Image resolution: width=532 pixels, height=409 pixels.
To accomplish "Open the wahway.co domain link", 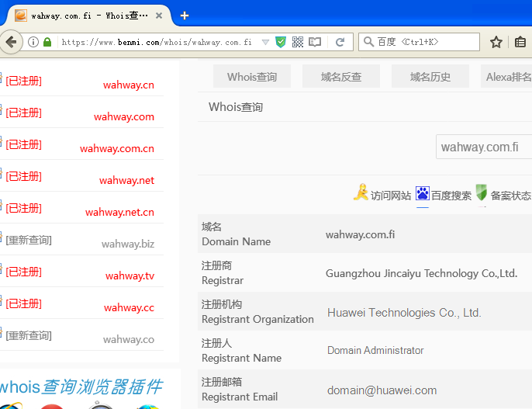I will click(x=129, y=339).
